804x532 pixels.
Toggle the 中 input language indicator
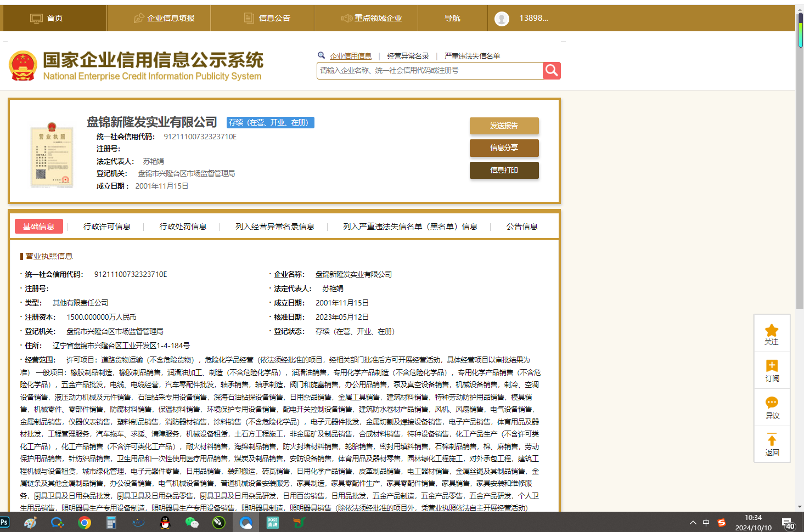[x=706, y=523]
